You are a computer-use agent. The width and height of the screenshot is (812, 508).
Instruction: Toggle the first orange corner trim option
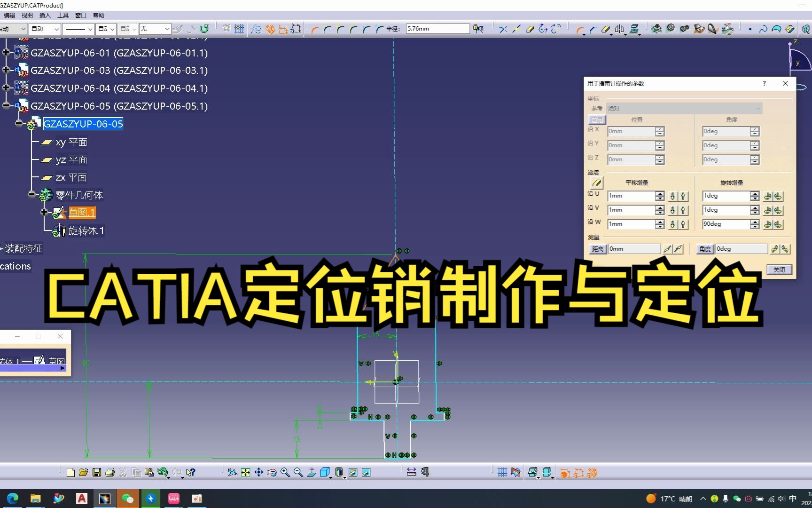(314, 30)
